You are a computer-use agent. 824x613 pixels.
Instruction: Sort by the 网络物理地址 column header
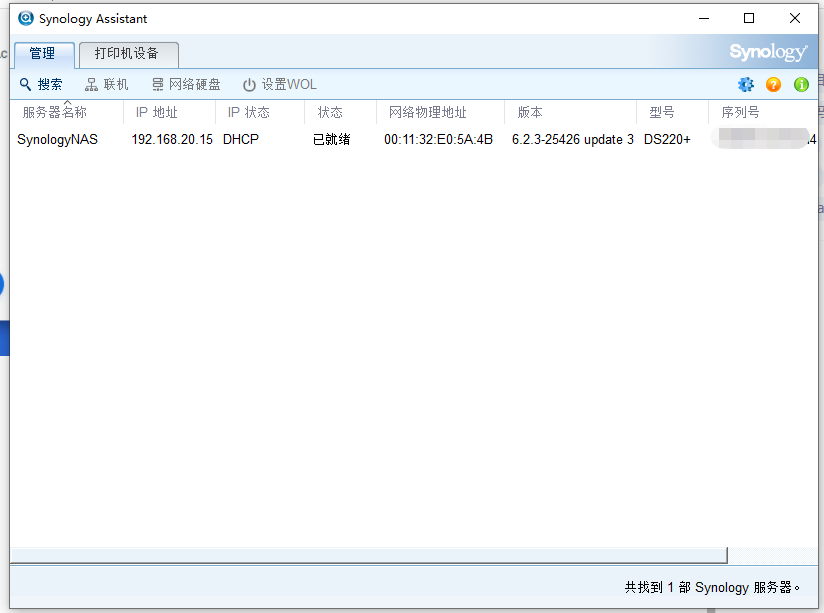(440, 113)
